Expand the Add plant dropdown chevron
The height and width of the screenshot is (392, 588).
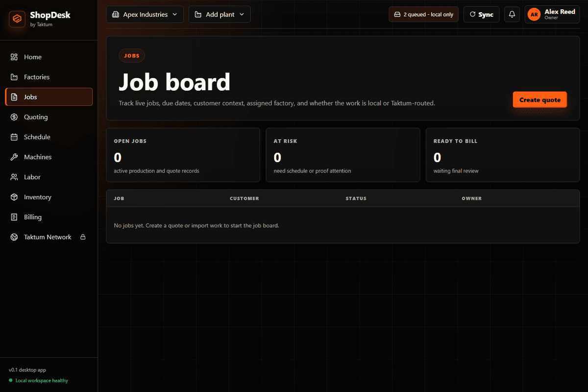242,15
